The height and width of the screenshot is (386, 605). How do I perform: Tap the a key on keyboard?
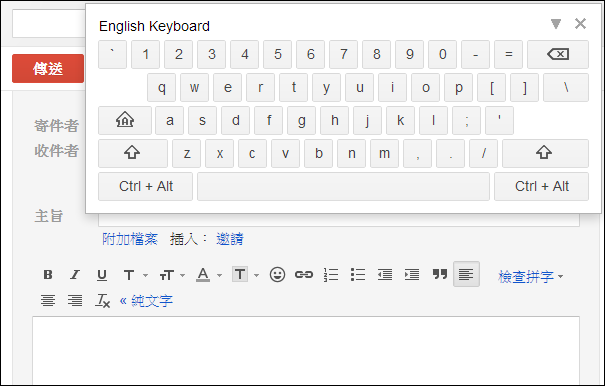(169, 120)
